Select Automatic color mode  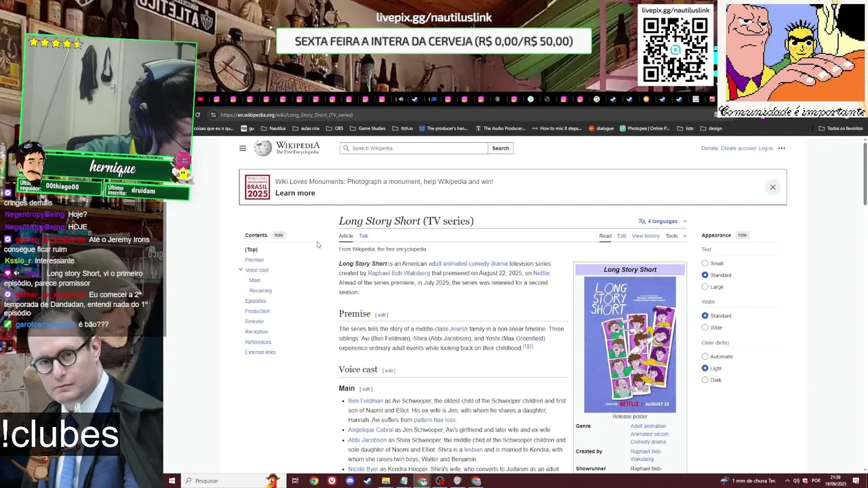pyautogui.click(x=705, y=356)
